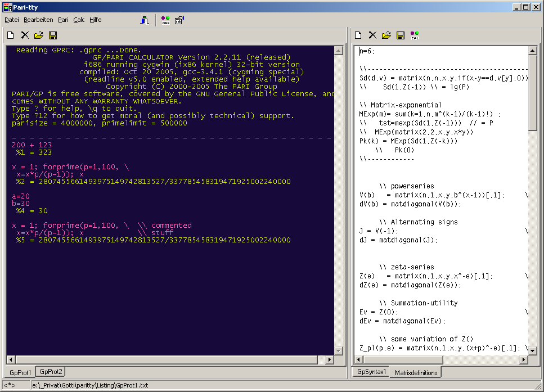The width and height of the screenshot is (544, 392).
Task: Click the New file icon in right panel
Action: [x=358, y=35]
